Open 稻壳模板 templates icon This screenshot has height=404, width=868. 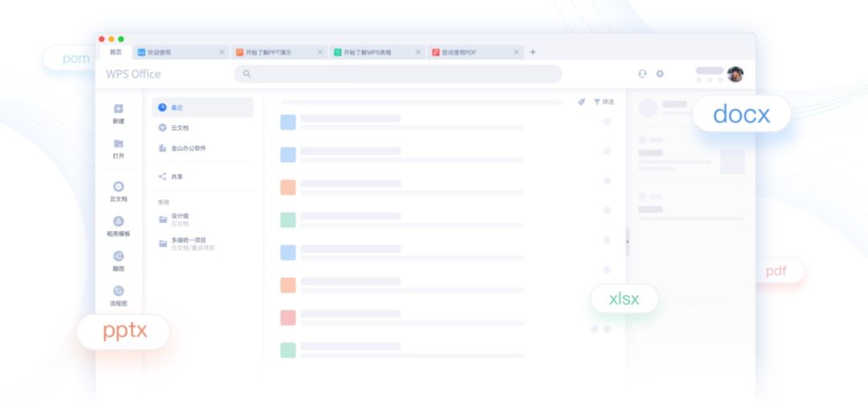click(x=118, y=222)
